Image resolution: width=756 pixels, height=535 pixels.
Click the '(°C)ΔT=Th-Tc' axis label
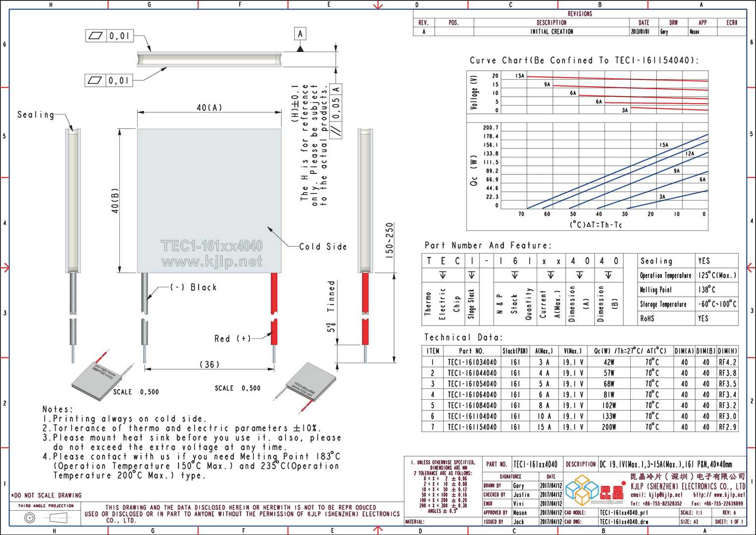[x=596, y=225]
